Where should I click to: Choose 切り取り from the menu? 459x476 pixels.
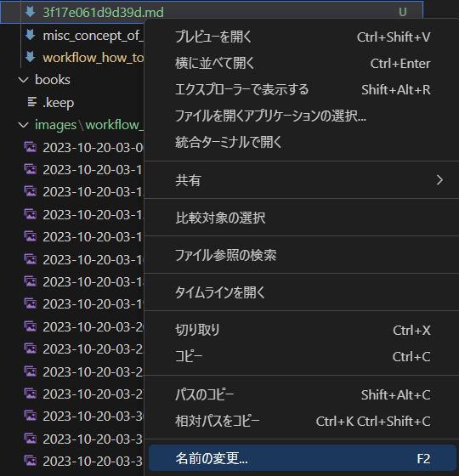click(x=303, y=330)
